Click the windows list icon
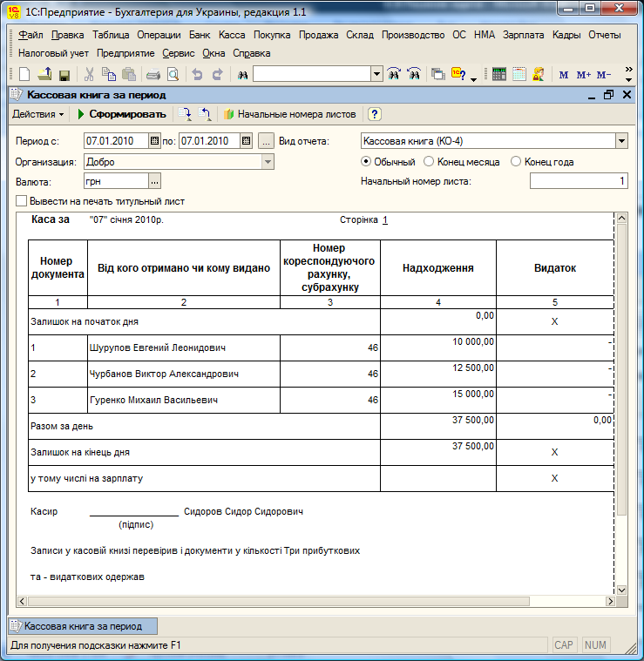644x661 pixels. [x=438, y=75]
